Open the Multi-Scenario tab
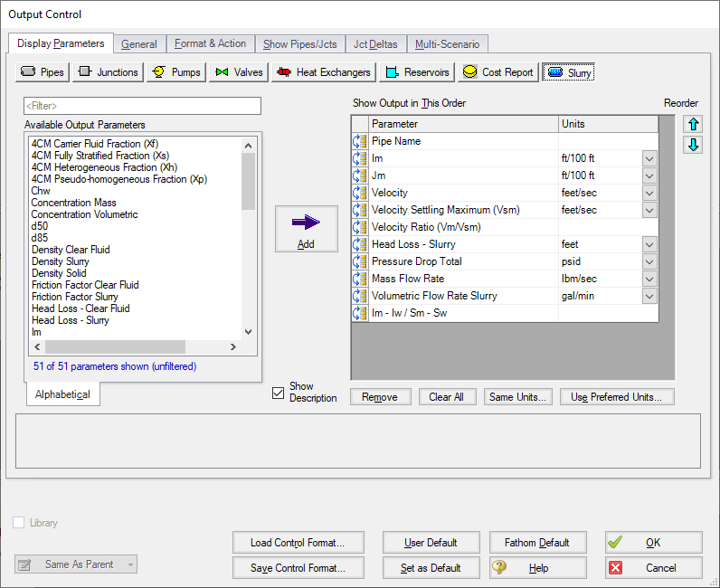Image resolution: width=720 pixels, height=588 pixels. [448, 43]
